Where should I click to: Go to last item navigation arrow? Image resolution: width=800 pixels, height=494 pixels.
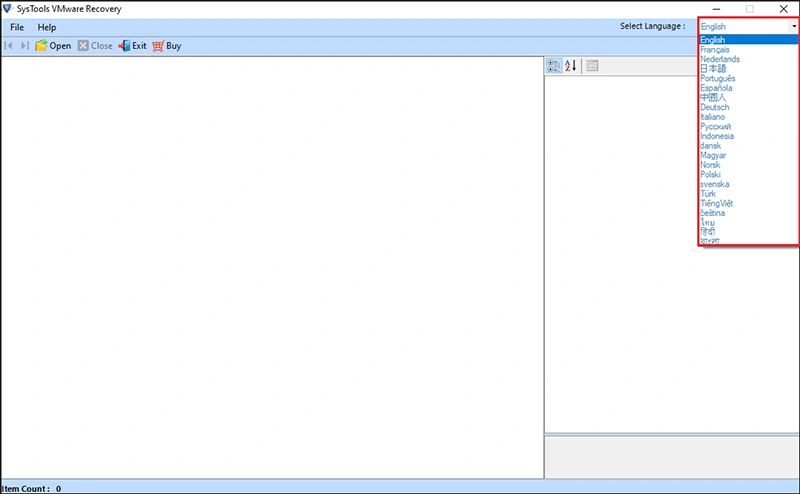pos(24,46)
